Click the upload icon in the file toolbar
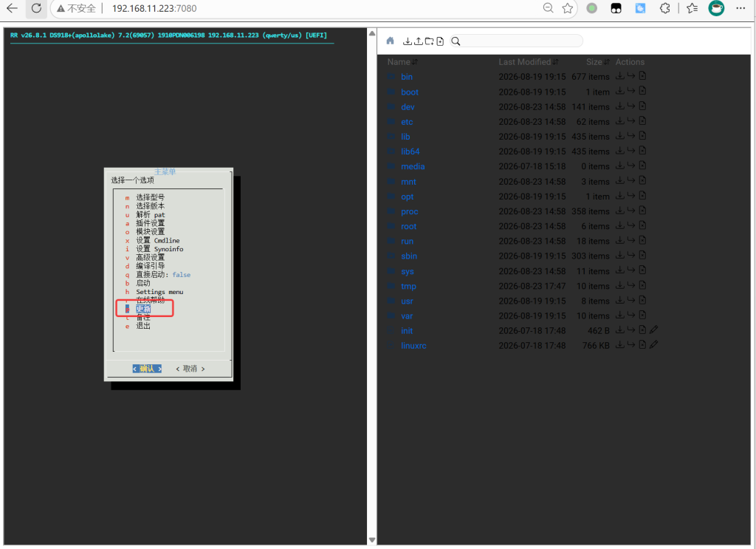This screenshot has height=549, width=756. tap(418, 41)
